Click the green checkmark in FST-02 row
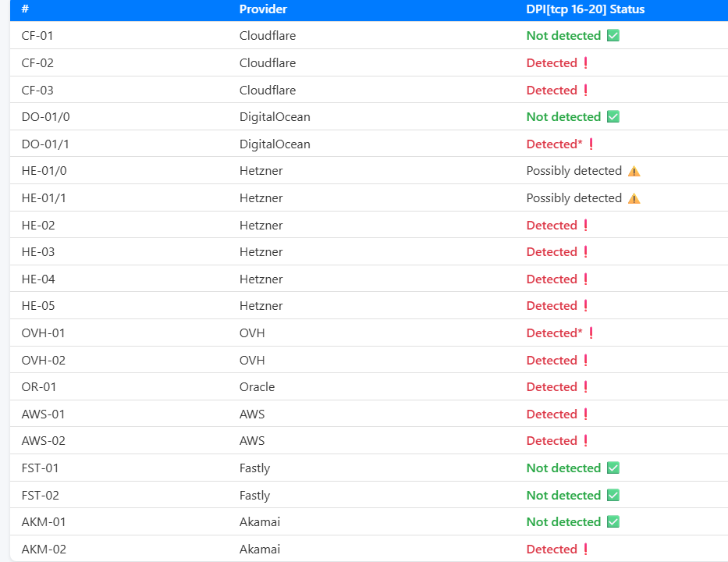This screenshot has width=728, height=562. pos(613,495)
